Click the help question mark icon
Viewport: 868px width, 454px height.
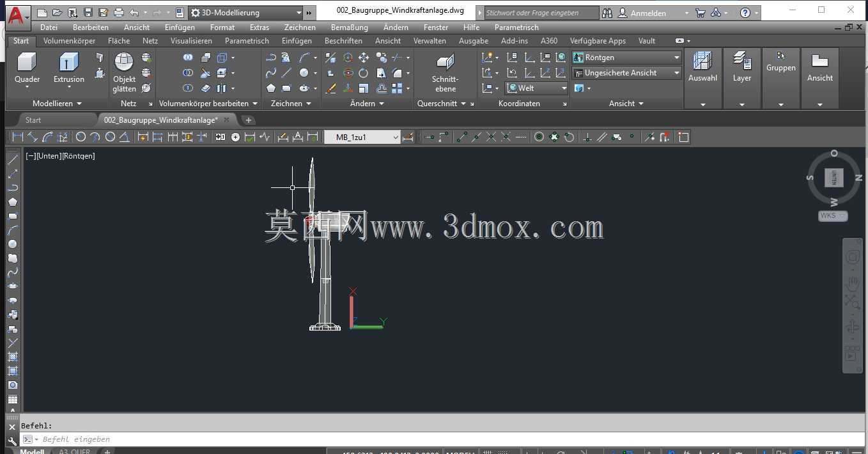pyautogui.click(x=745, y=13)
